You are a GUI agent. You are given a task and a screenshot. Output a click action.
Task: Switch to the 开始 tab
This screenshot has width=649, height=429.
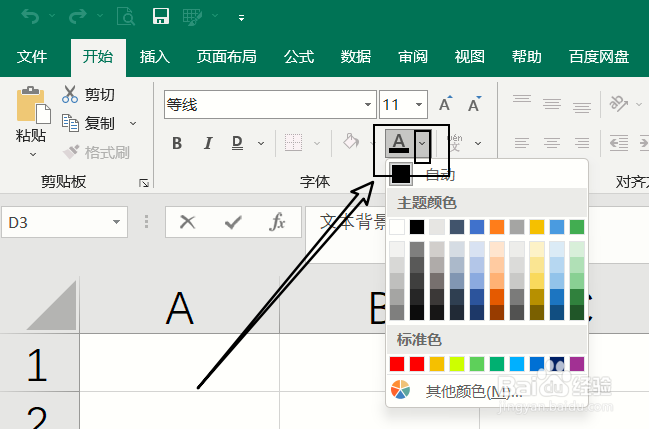[98, 57]
